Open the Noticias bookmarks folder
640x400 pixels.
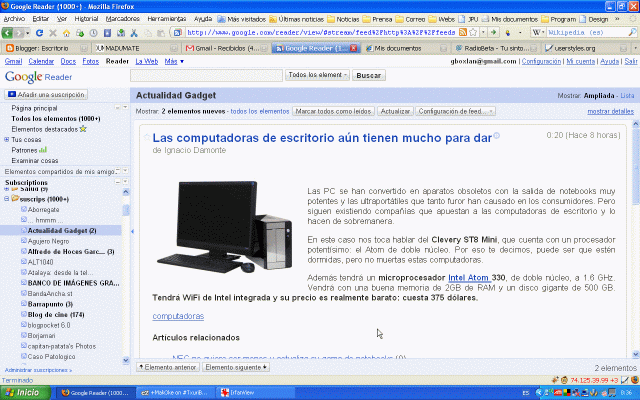[x=343, y=19]
